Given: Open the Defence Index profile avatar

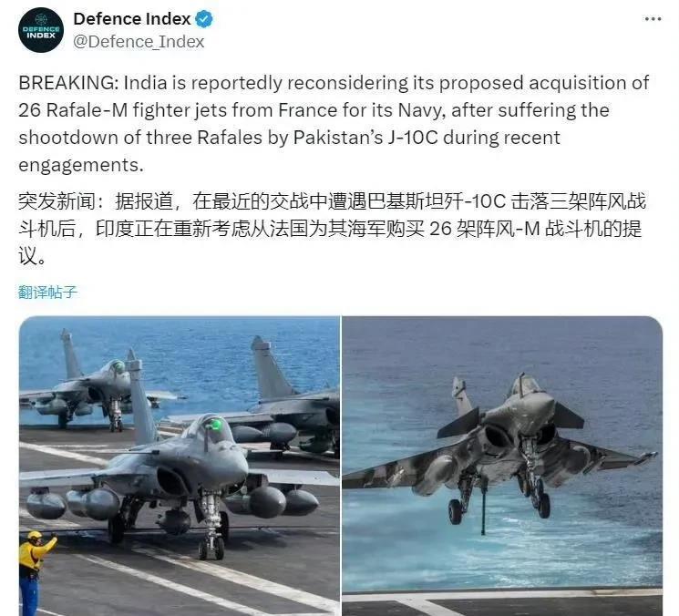Looking at the screenshot, I should [41, 30].
